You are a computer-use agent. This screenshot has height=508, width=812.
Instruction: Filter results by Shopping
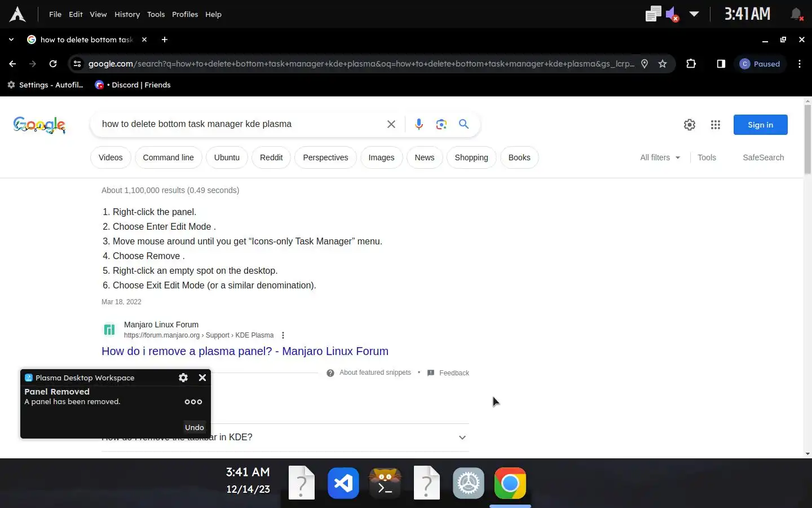click(x=471, y=157)
